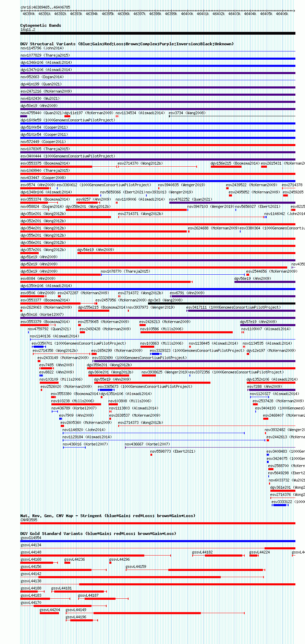This screenshot has width=305, height=644.
Task: Click nsv5659366 (Ebert2021) variant label
Action: point(123,192)
